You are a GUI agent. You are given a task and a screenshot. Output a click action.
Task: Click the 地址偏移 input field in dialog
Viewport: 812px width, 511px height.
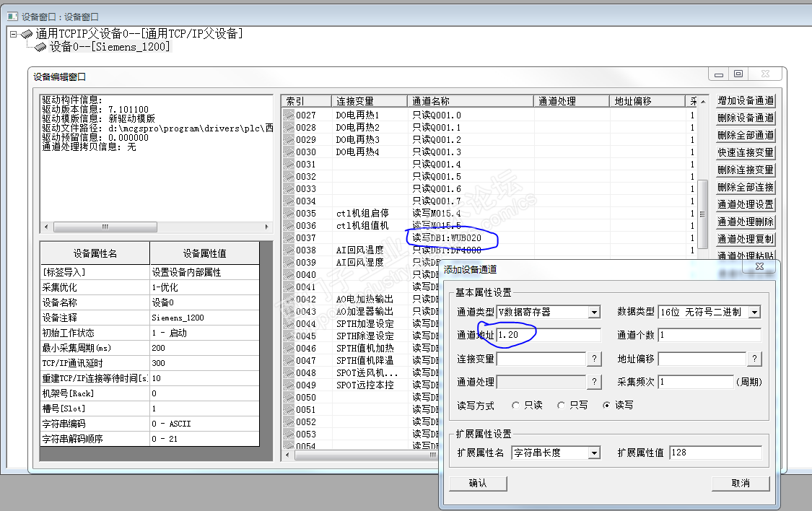point(702,359)
